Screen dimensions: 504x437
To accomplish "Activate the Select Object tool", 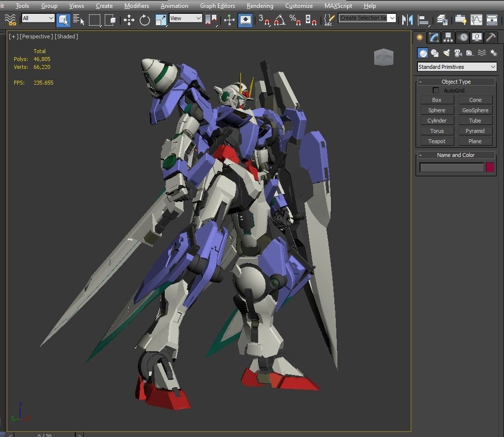I will pyautogui.click(x=63, y=20).
